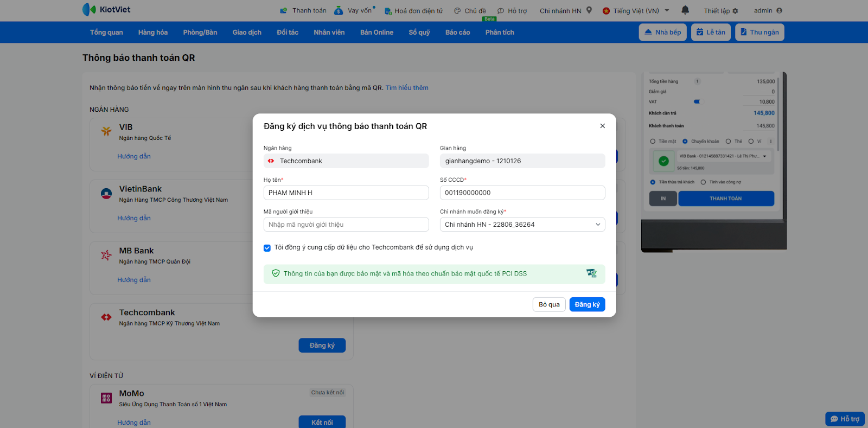868x428 pixels.
Task: Close the QR registration dialog
Action: 602,126
